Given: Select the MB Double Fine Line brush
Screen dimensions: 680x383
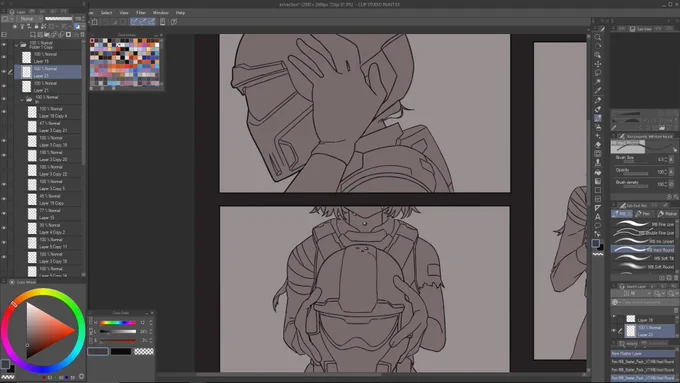Looking at the screenshot, I should click(644, 233).
